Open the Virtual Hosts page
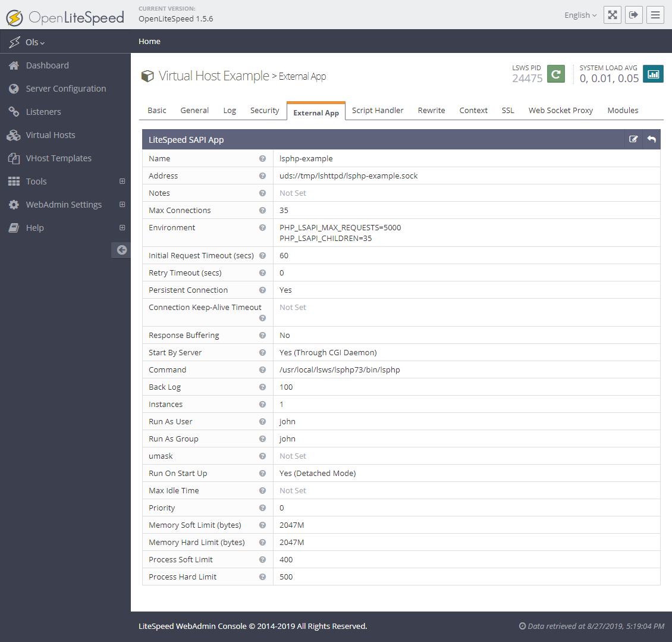Viewport: 672px width, 642px height. [x=51, y=135]
